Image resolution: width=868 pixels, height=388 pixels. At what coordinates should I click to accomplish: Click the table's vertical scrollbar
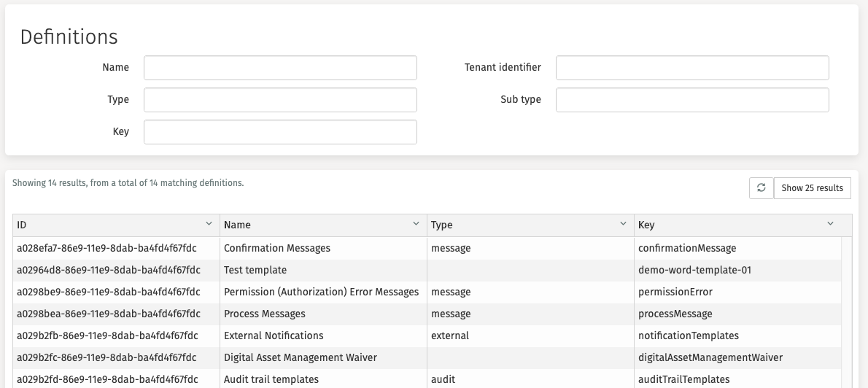click(x=846, y=312)
